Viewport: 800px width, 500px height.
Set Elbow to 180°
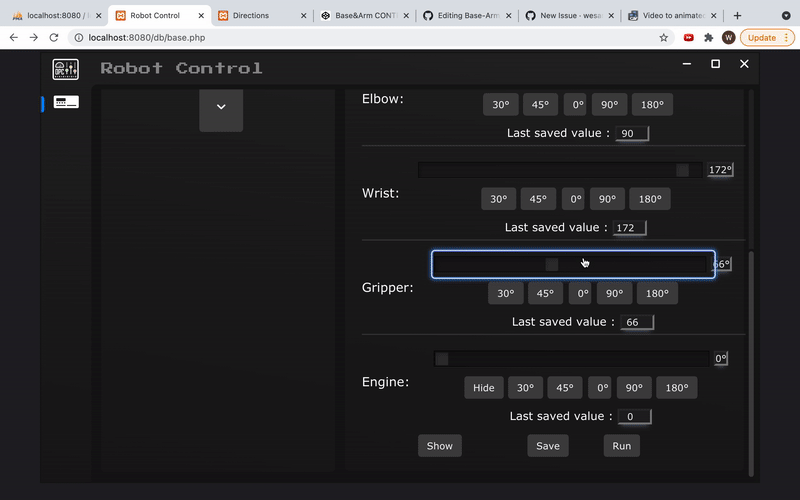[x=652, y=105]
